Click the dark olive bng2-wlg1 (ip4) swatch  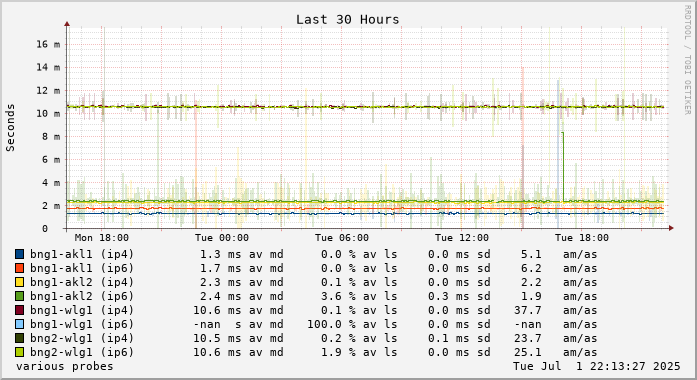(x=20, y=338)
